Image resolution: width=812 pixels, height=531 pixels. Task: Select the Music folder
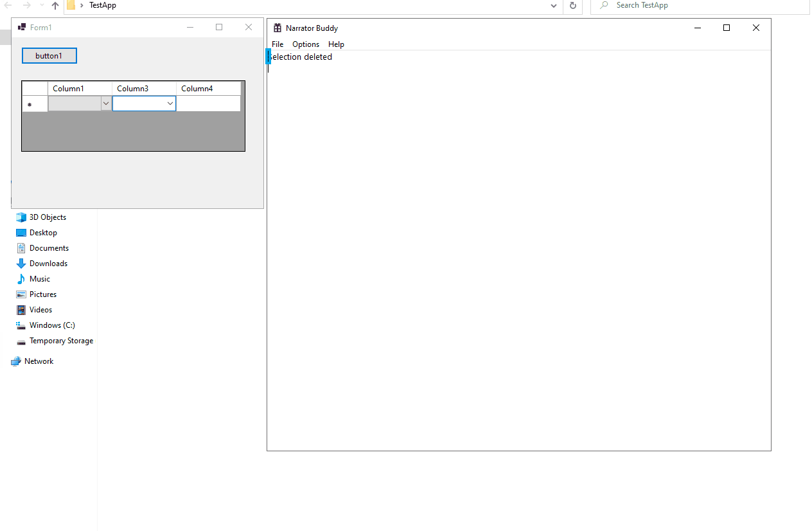[39, 278]
